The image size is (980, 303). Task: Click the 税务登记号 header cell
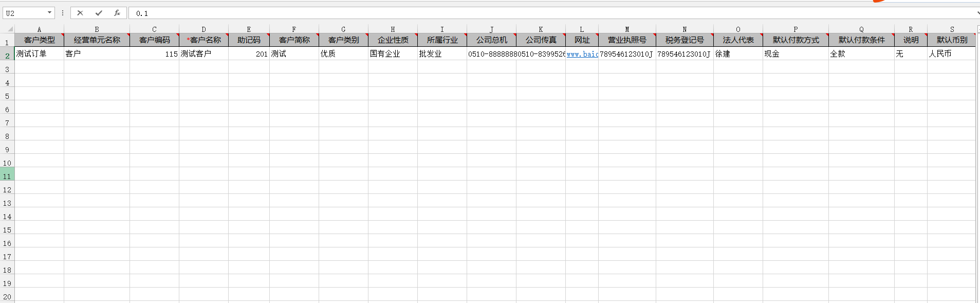pos(685,40)
